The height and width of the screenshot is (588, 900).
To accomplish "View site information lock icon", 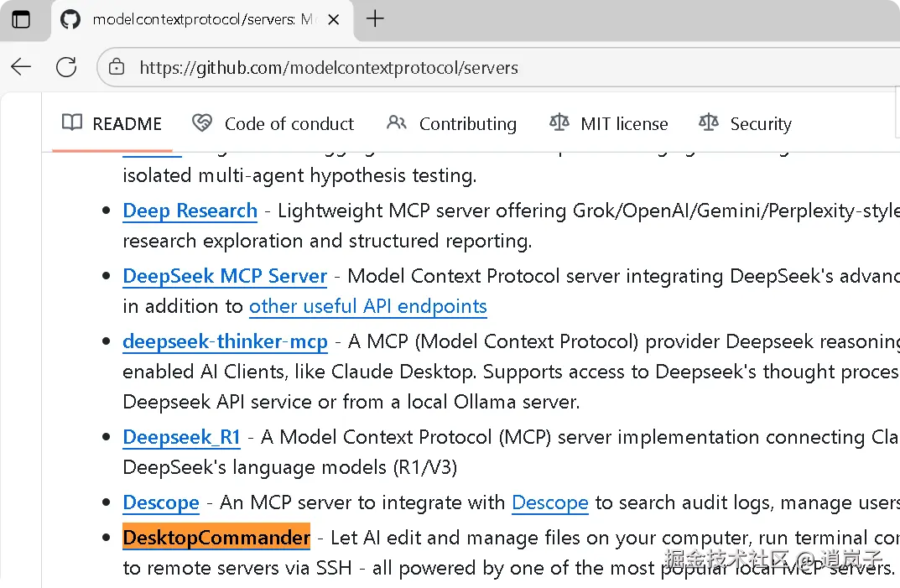I will pos(117,67).
